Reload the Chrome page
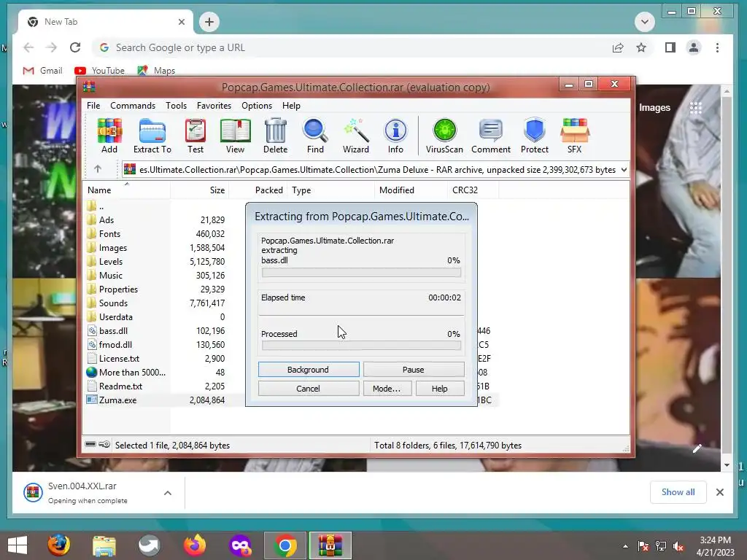This screenshot has width=747, height=560. (x=75, y=47)
